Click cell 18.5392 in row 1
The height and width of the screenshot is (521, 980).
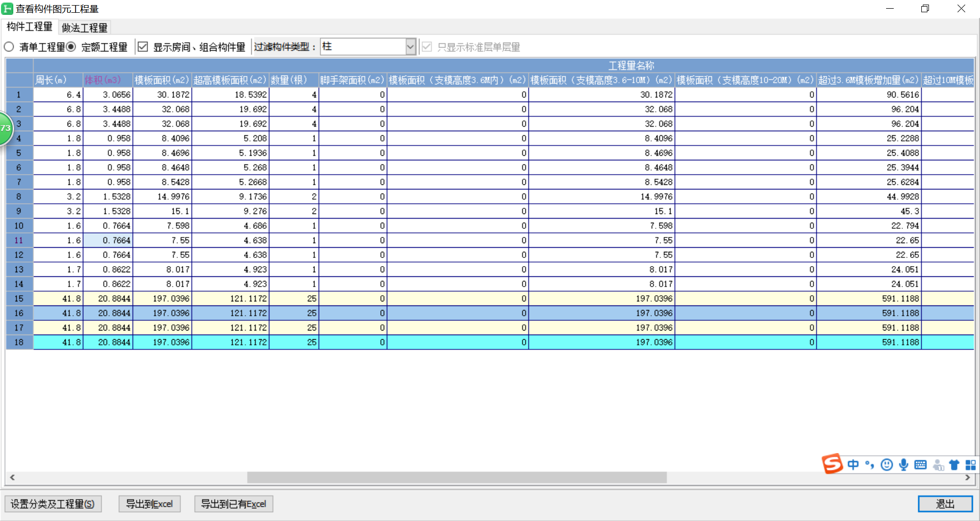click(230, 94)
